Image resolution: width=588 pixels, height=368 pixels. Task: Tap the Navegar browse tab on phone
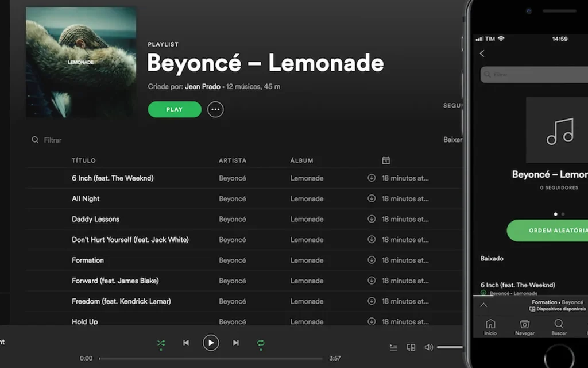click(x=525, y=327)
